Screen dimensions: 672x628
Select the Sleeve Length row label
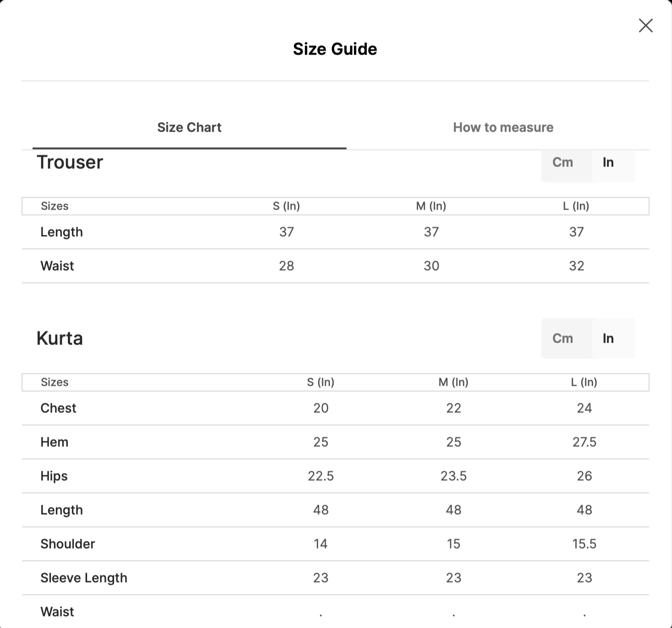click(83, 578)
